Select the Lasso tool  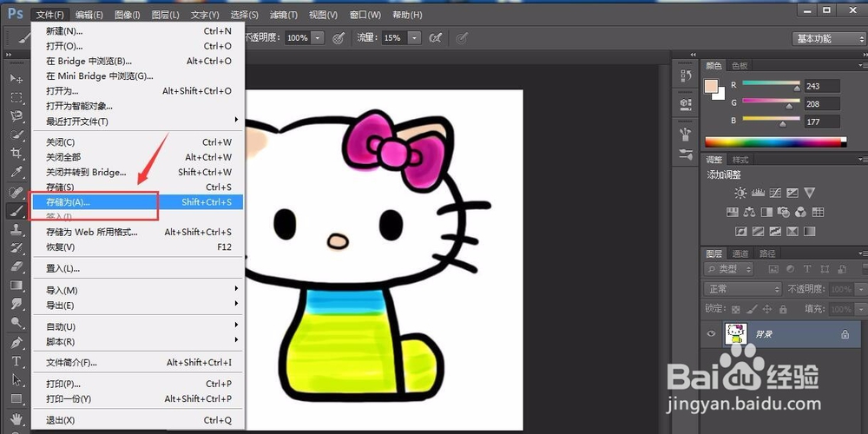tap(16, 115)
